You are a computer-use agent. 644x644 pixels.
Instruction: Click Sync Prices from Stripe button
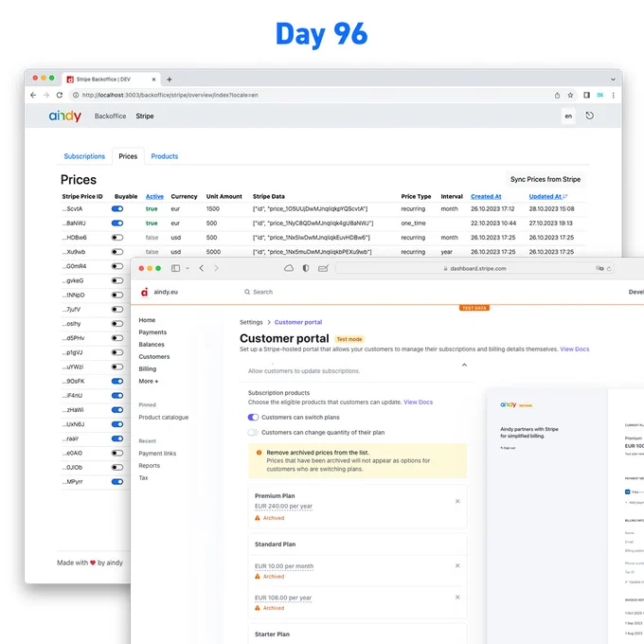pyautogui.click(x=546, y=180)
